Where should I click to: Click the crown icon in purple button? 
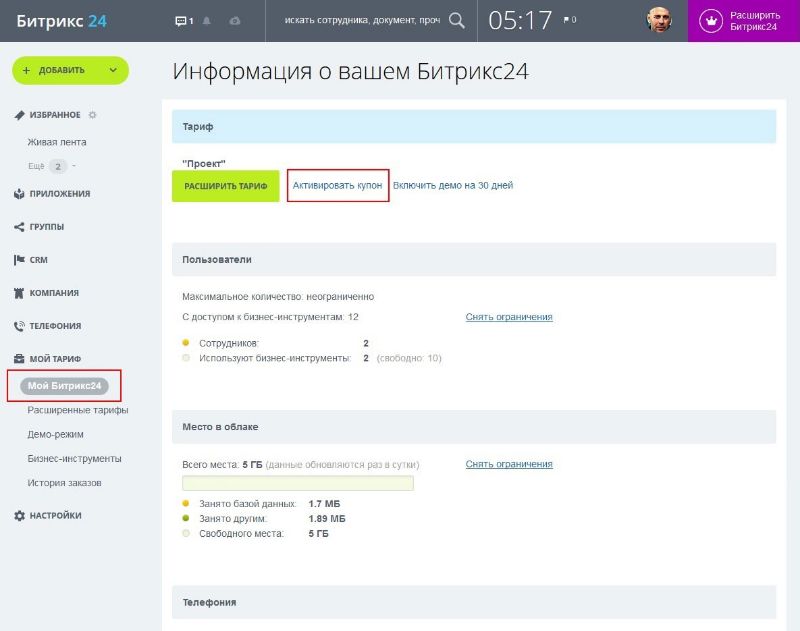(x=711, y=21)
